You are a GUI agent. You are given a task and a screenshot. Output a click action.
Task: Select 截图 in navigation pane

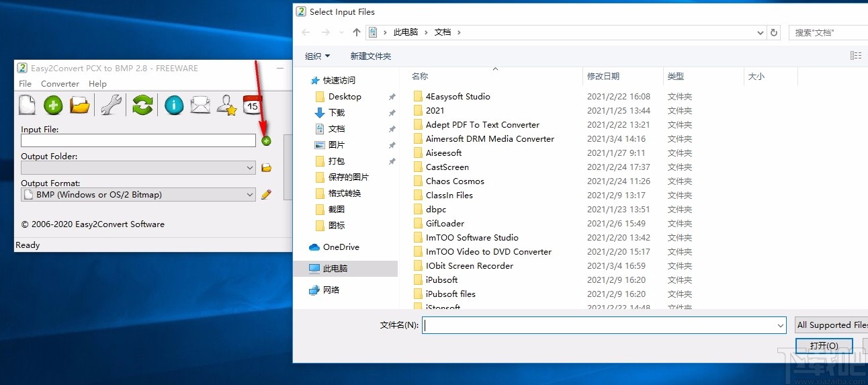click(337, 210)
